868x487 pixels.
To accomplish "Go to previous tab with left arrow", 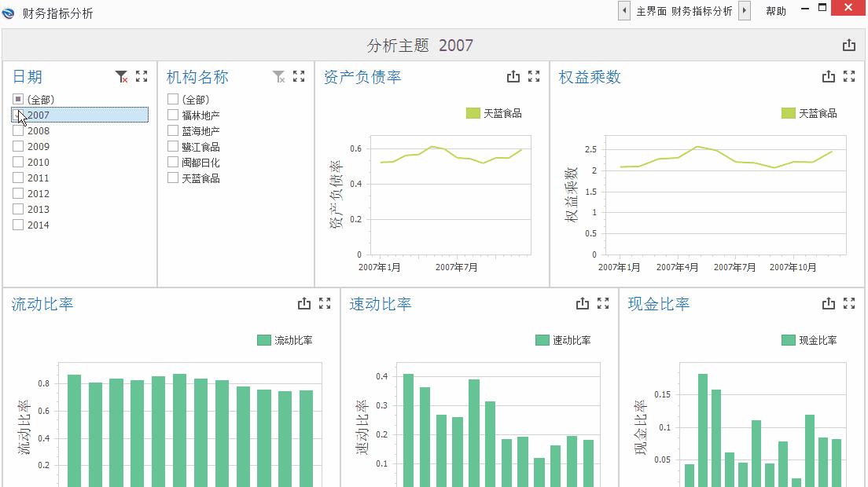I will click(x=624, y=10).
